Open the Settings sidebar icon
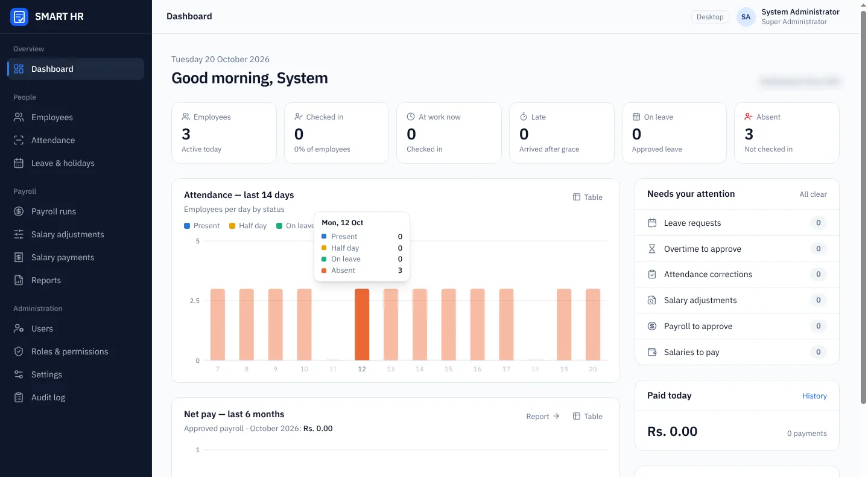868x477 pixels. 19,374
